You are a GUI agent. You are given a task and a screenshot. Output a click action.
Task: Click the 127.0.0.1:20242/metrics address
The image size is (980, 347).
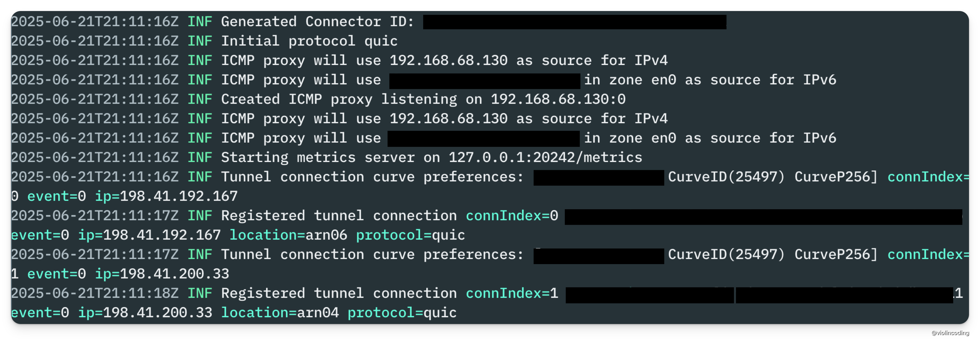545,157
